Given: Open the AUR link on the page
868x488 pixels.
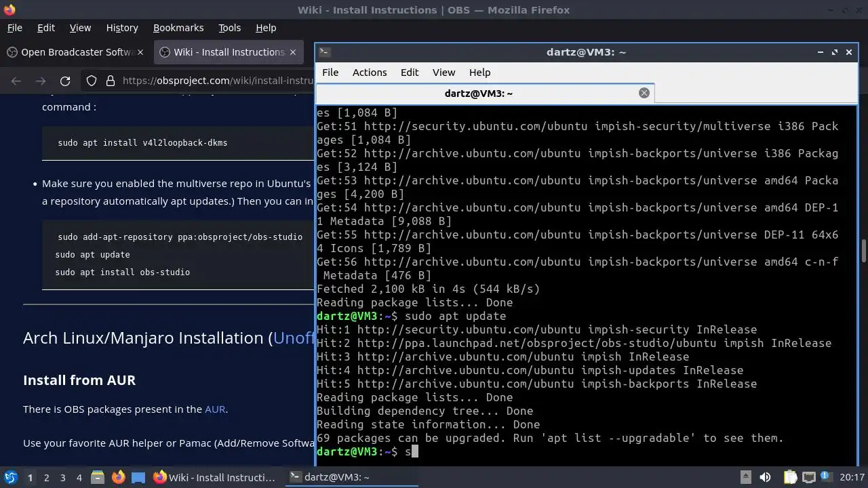Looking at the screenshot, I should pos(215,409).
